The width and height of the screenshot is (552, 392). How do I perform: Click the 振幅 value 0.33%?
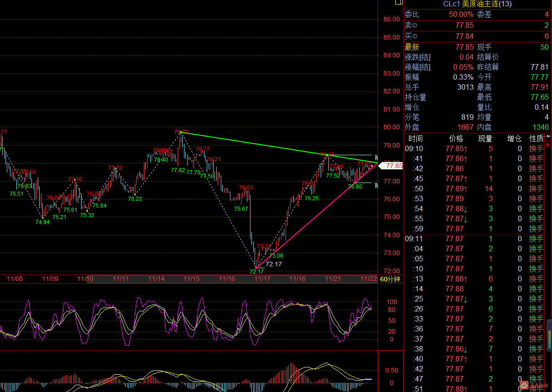click(x=463, y=77)
